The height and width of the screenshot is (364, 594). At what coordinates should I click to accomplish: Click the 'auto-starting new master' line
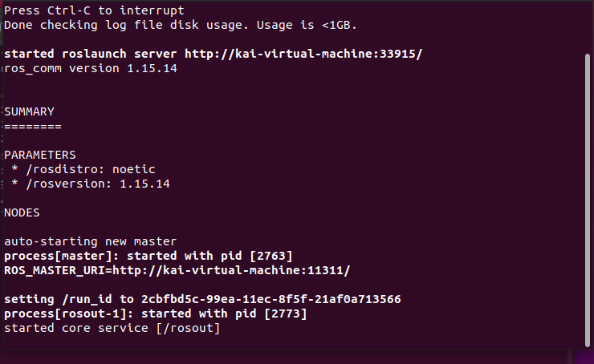91,241
